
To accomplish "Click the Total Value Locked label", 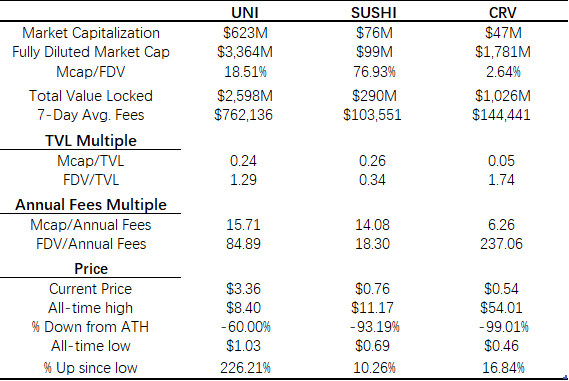I will pyautogui.click(x=91, y=96).
